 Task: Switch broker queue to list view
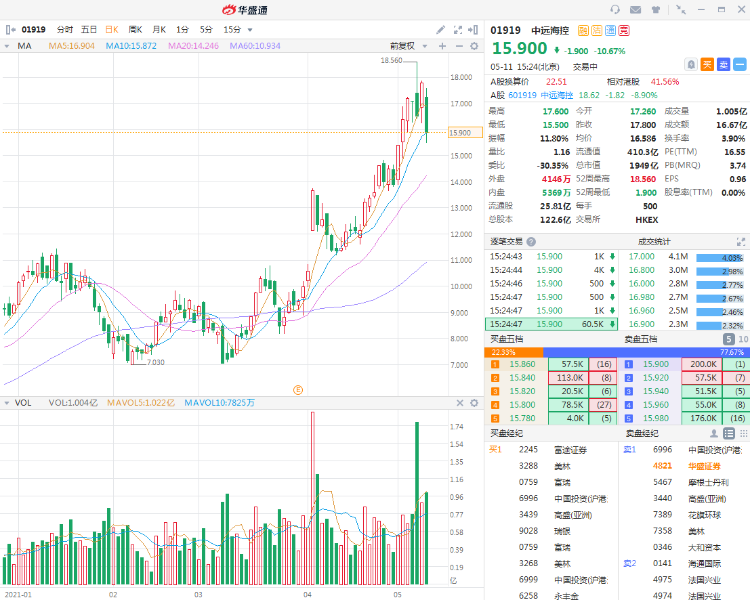(729, 433)
